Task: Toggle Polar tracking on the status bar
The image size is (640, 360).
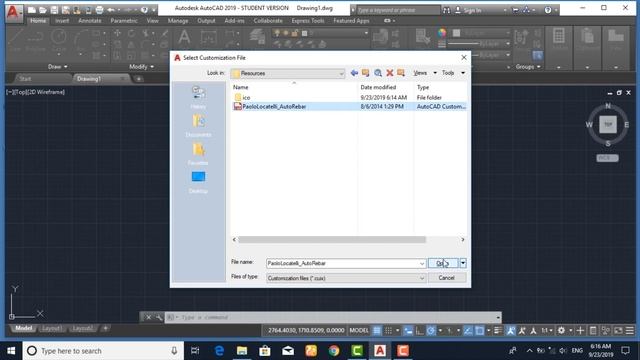Action: 431,330
